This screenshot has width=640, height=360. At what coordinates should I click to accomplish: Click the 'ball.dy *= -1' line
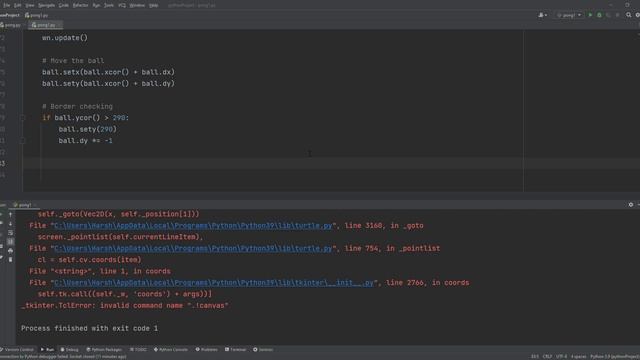point(85,141)
